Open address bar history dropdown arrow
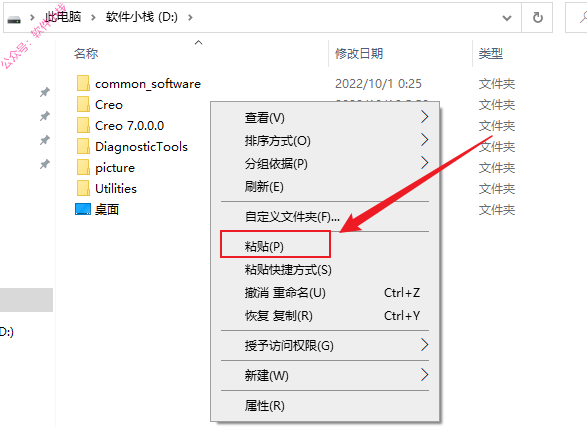Image resolution: width=587 pixels, height=427 pixels. [x=507, y=18]
